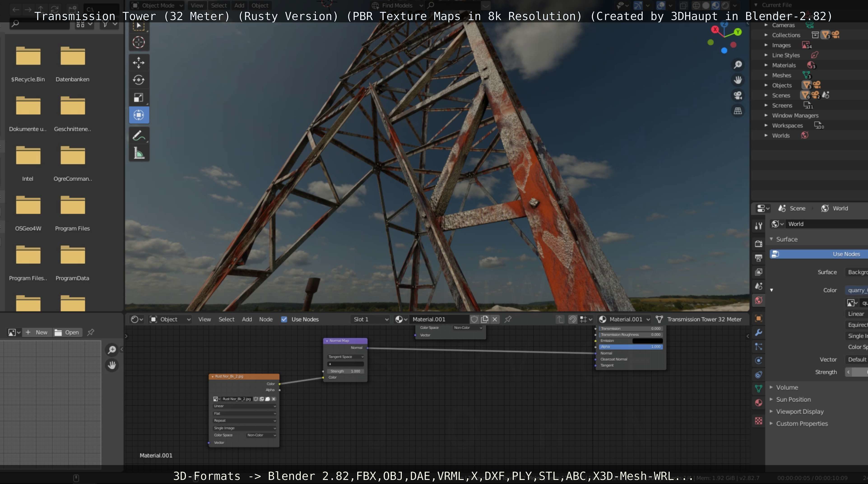The width and height of the screenshot is (868, 484).
Task: Expand the Viewport Display panel
Action: pyautogui.click(x=800, y=412)
